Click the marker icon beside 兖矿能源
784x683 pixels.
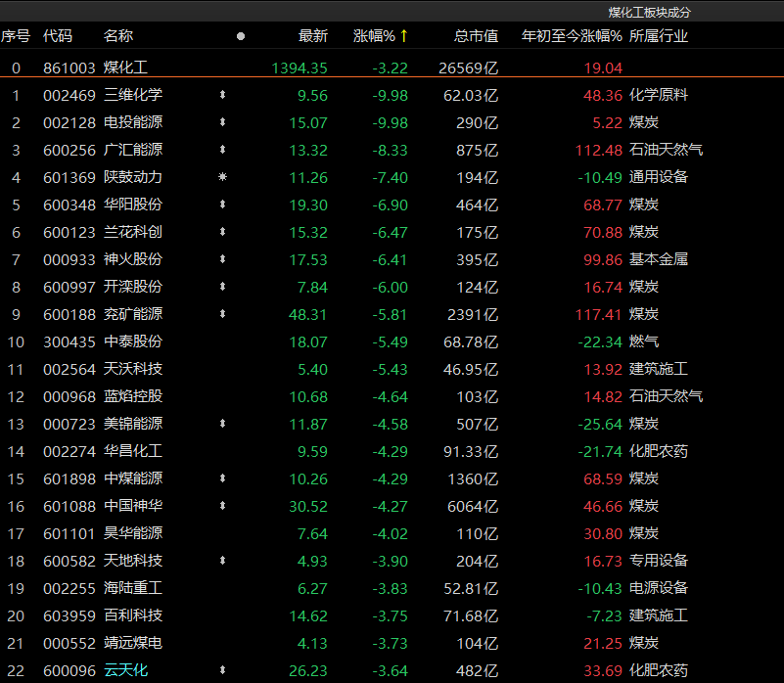222,314
